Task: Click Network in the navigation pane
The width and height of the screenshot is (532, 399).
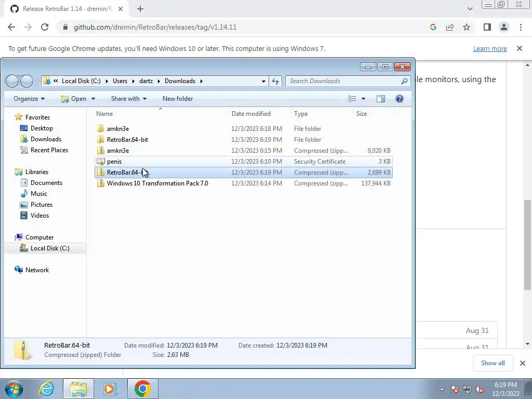Action: click(x=37, y=270)
